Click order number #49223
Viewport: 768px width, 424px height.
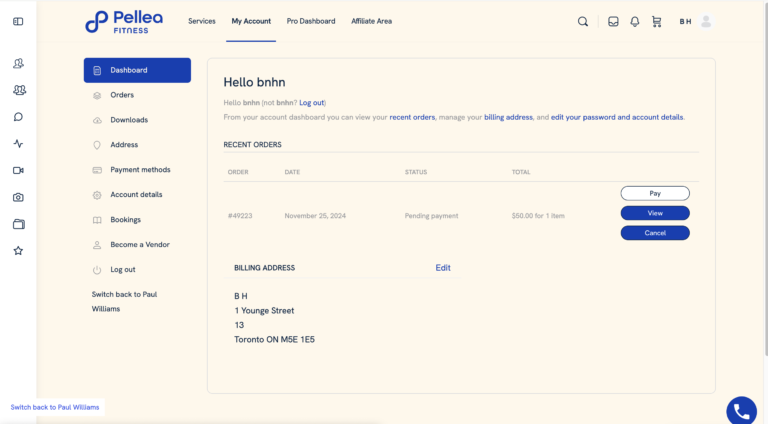click(240, 216)
